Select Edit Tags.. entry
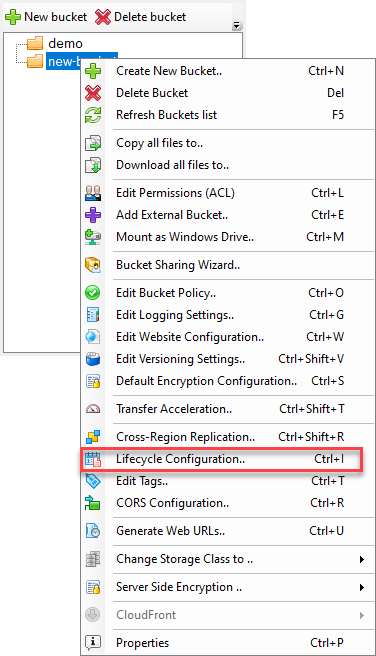The image size is (376, 656). click(228, 481)
